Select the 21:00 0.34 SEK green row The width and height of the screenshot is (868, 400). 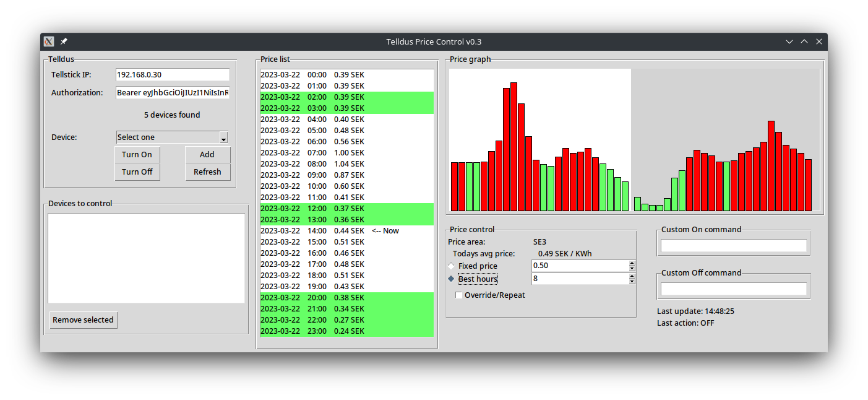pyautogui.click(x=347, y=308)
